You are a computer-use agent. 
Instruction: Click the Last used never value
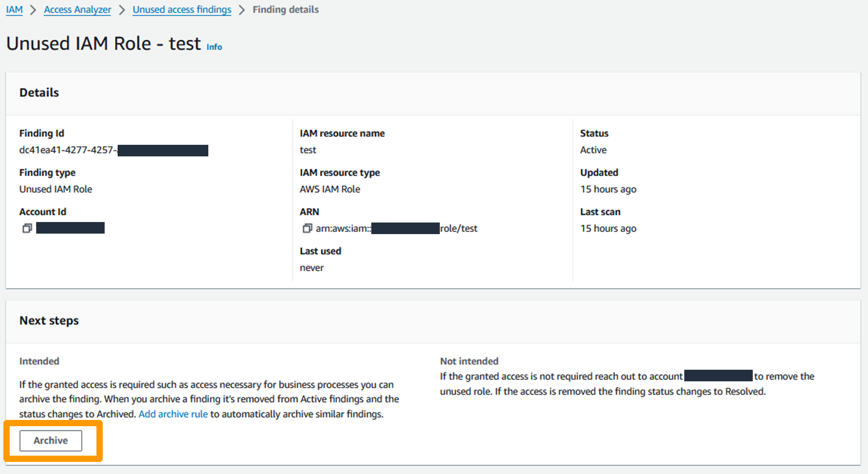[312, 267]
